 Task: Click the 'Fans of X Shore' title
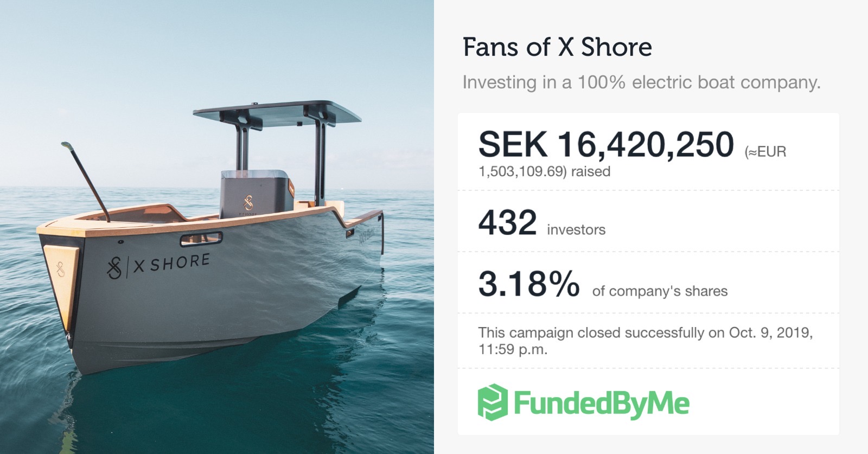pos(557,47)
